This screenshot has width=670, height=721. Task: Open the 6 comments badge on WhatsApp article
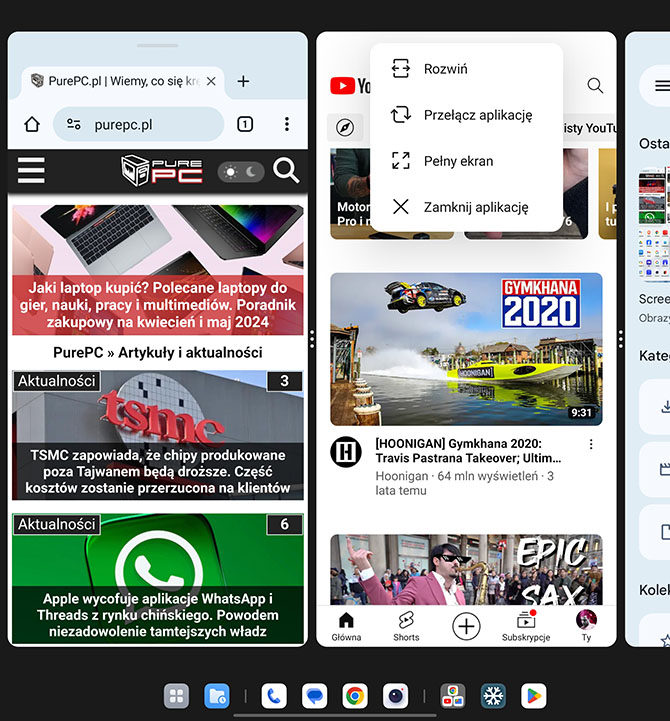click(285, 524)
